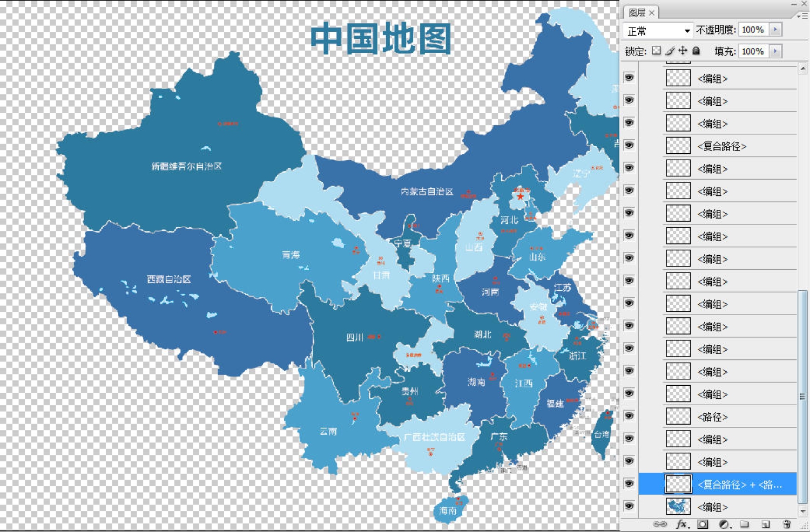Click the Link layers icon
Image resolution: width=810 pixels, height=532 pixels.
point(660,524)
